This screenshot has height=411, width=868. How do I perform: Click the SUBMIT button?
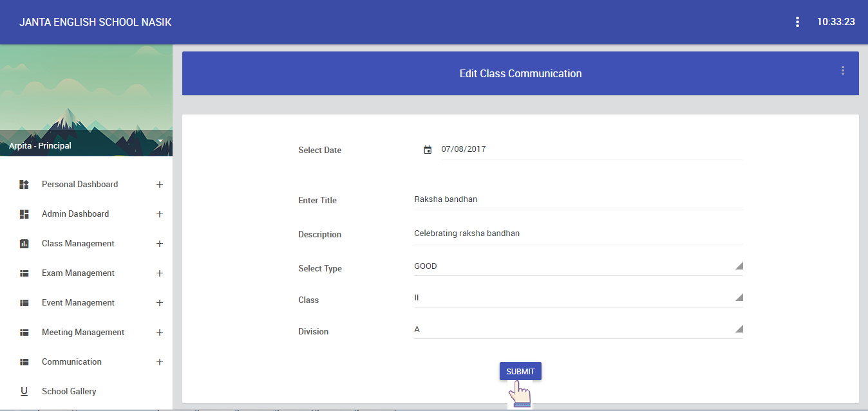click(x=520, y=371)
